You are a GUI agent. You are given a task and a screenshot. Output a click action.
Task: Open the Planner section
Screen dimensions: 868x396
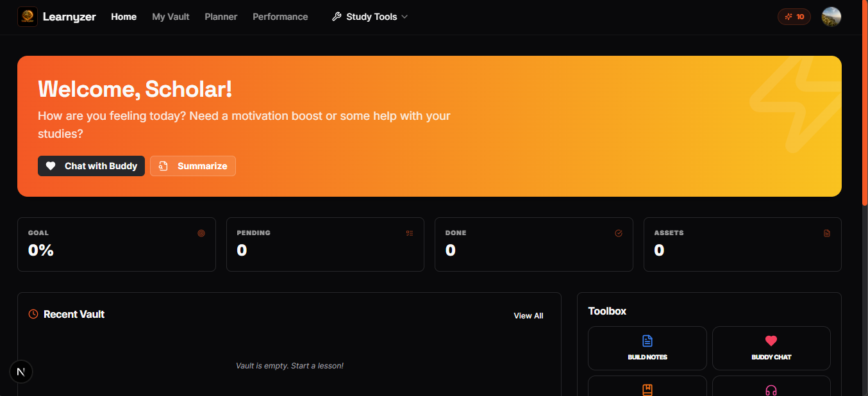221,17
